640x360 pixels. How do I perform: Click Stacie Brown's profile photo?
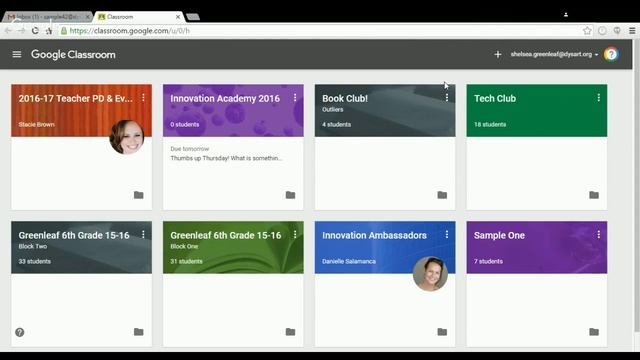pos(127,137)
